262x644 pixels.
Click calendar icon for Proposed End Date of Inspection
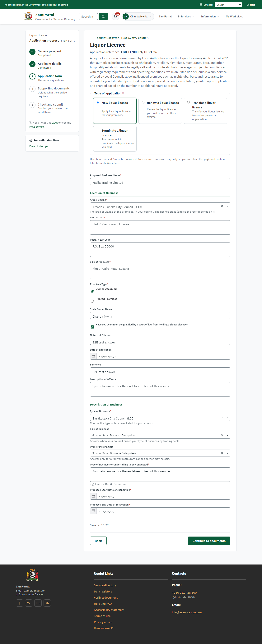click(x=93, y=511)
